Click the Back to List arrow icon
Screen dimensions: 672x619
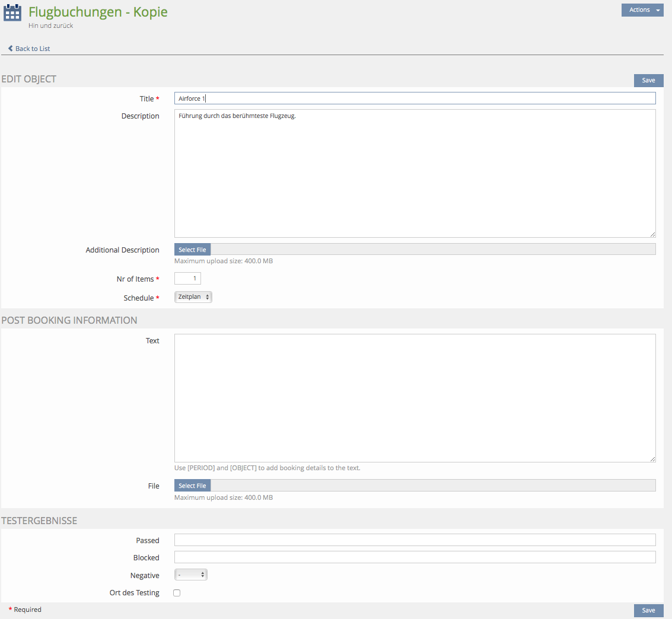11,49
